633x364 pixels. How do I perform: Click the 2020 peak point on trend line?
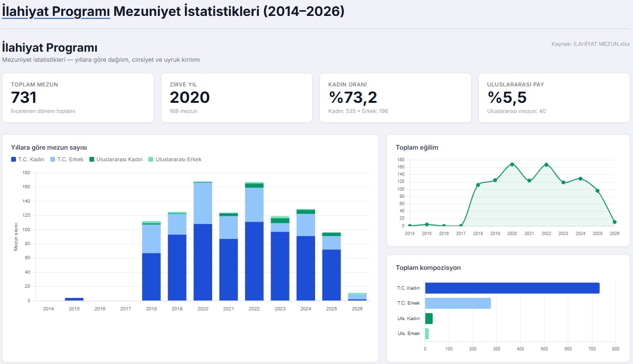pos(512,165)
